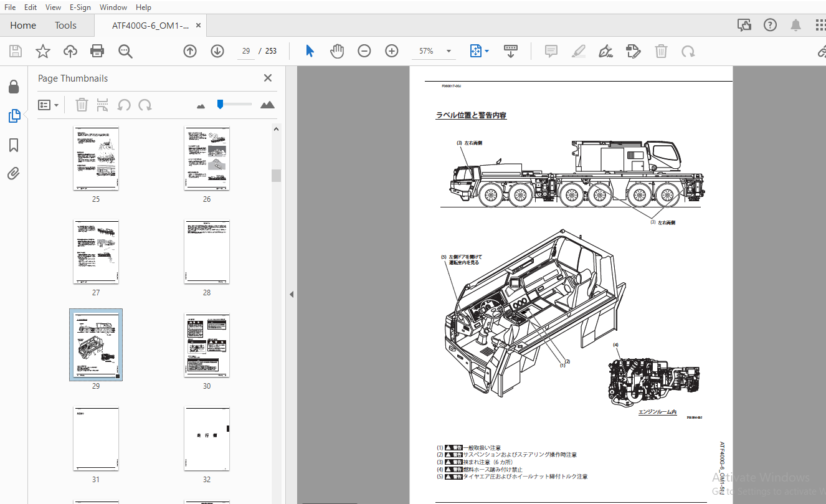
Task: Select page 26 thumbnail
Action: tap(207, 159)
